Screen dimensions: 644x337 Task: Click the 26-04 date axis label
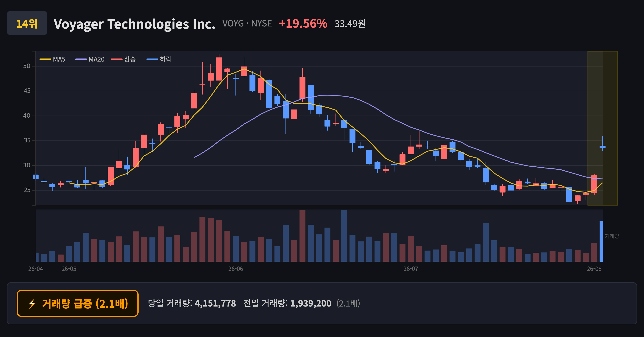coord(35,269)
